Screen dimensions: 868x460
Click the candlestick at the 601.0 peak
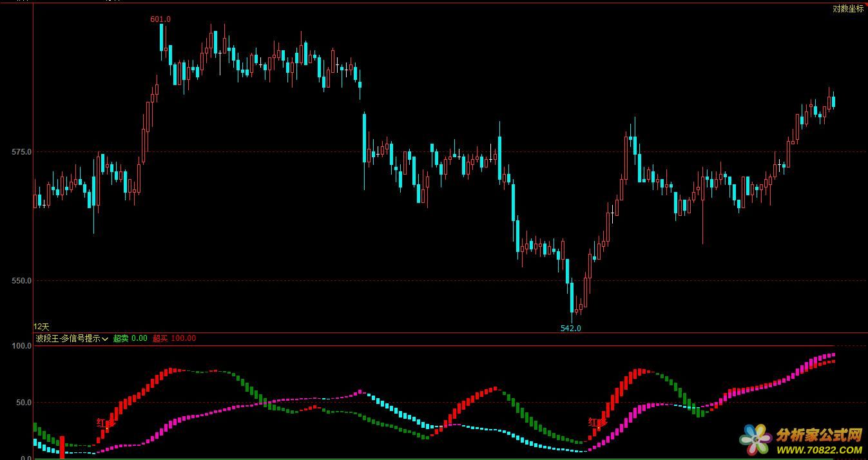click(x=161, y=41)
